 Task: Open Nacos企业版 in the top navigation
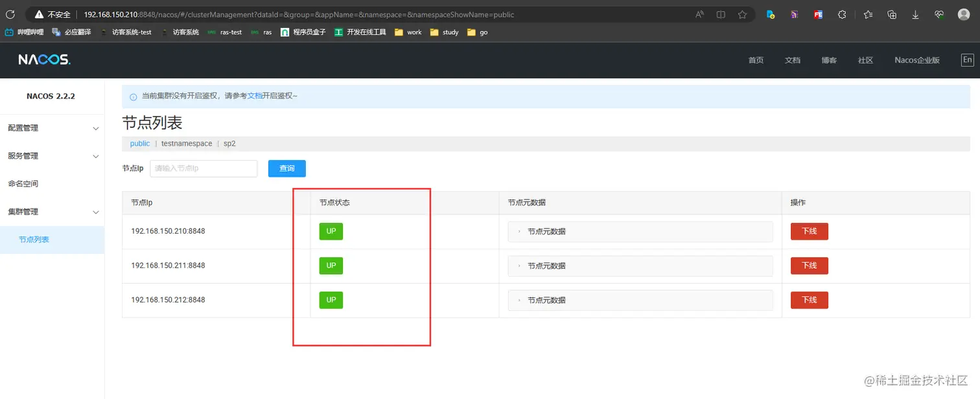pos(917,60)
